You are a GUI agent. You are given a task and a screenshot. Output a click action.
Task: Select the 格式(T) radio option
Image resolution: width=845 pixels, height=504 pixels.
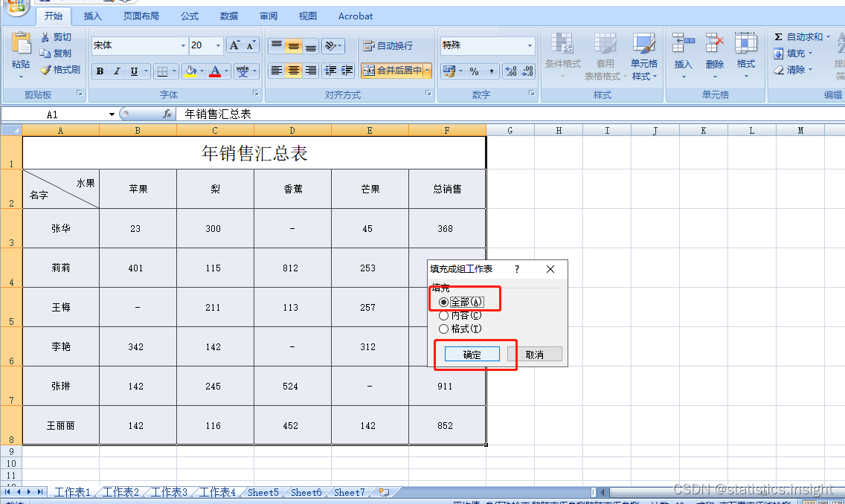click(443, 329)
